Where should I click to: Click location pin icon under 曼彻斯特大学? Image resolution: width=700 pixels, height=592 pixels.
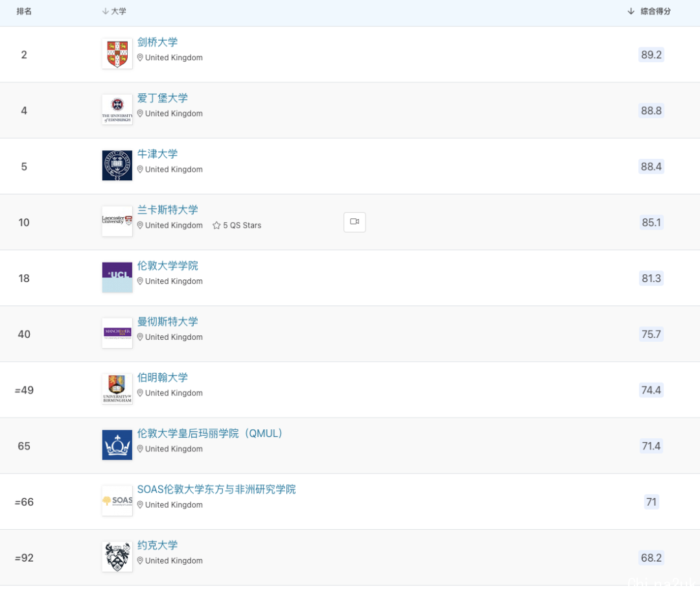coord(140,337)
